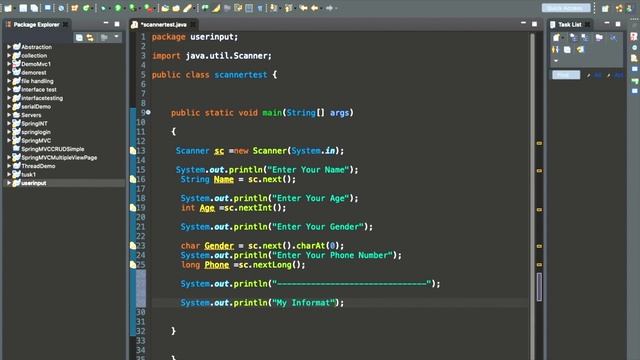Close the scannertest.java editor tab

click(193, 24)
